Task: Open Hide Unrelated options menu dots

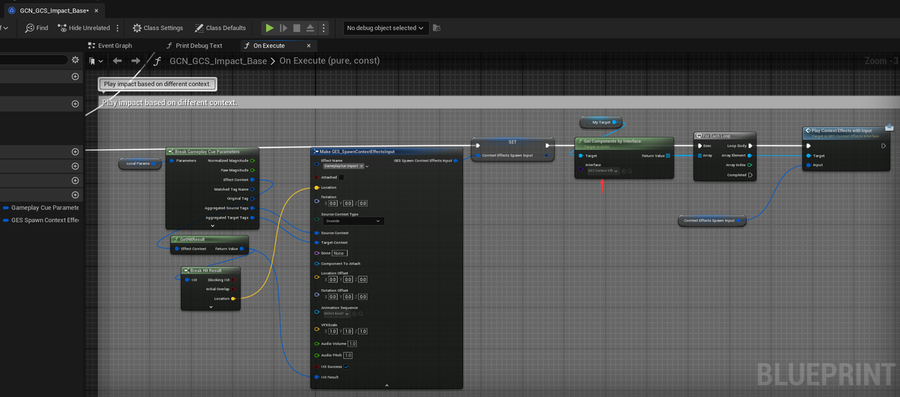Action: tap(118, 28)
